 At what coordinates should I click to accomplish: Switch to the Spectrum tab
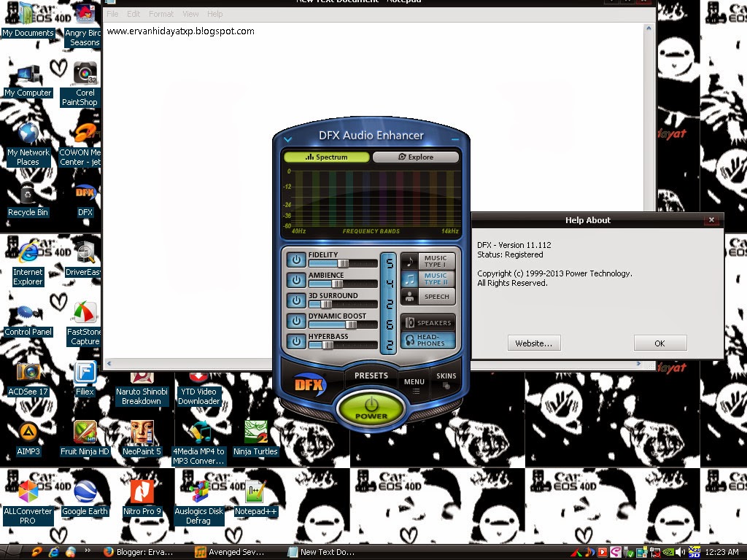pyautogui.click(x=326, y=157)
